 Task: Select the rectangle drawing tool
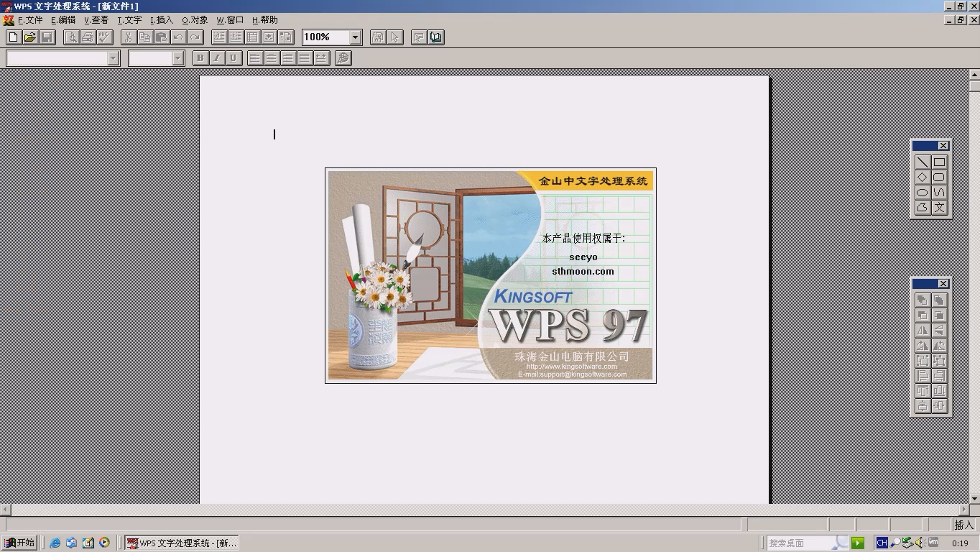point(939,162)
